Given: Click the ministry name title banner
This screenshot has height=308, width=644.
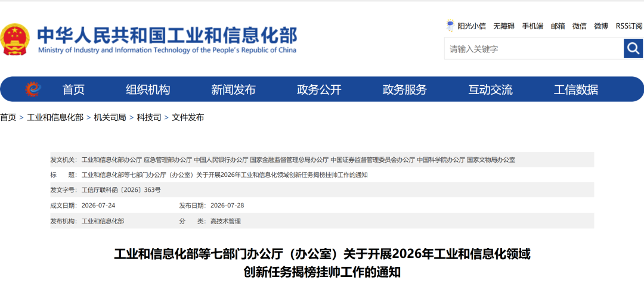Looking at the screenshot, I should 167,39.
